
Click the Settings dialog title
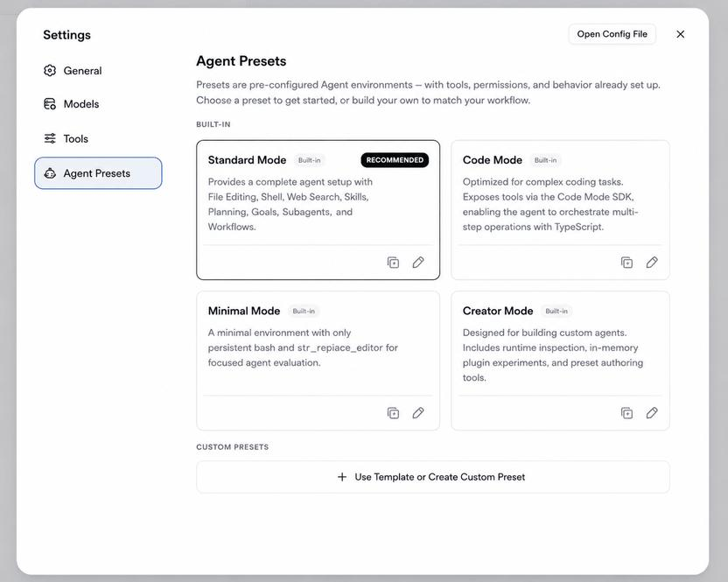(x=66, y=35)
